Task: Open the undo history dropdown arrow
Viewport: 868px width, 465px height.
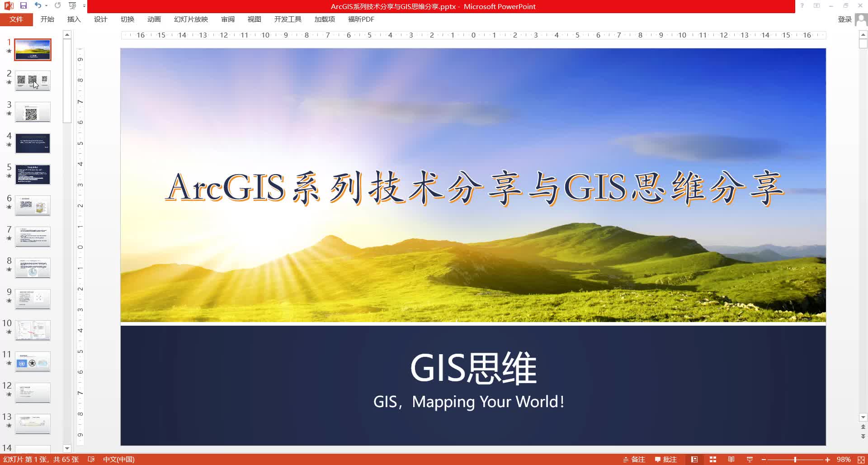Action: pos(46,6)
